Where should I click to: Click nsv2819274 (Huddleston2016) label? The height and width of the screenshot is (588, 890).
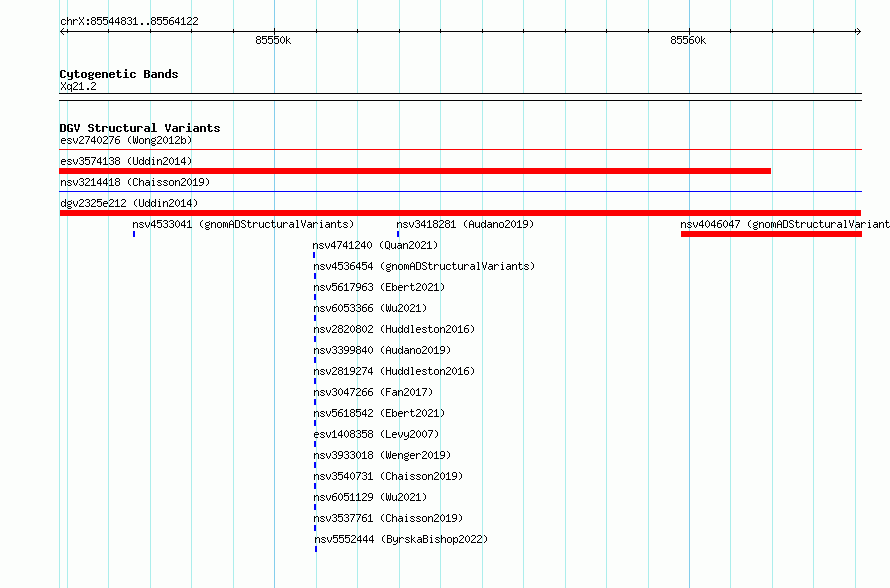394,371
